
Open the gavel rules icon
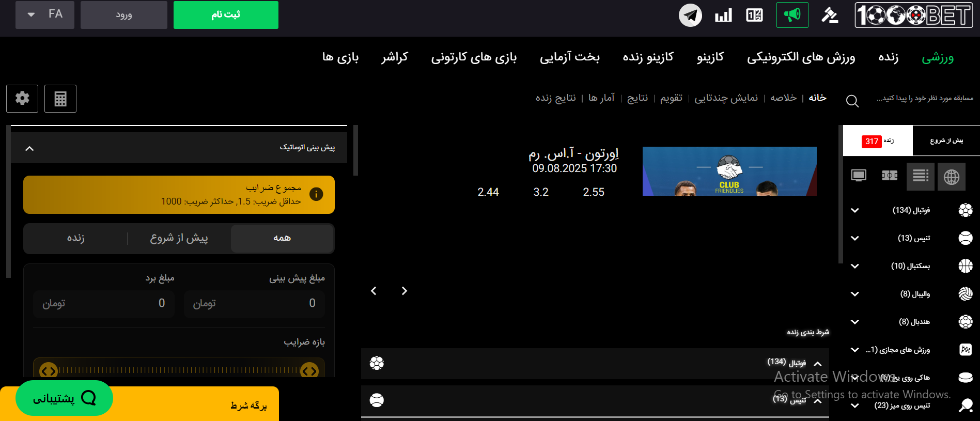(x=830, y=15)
